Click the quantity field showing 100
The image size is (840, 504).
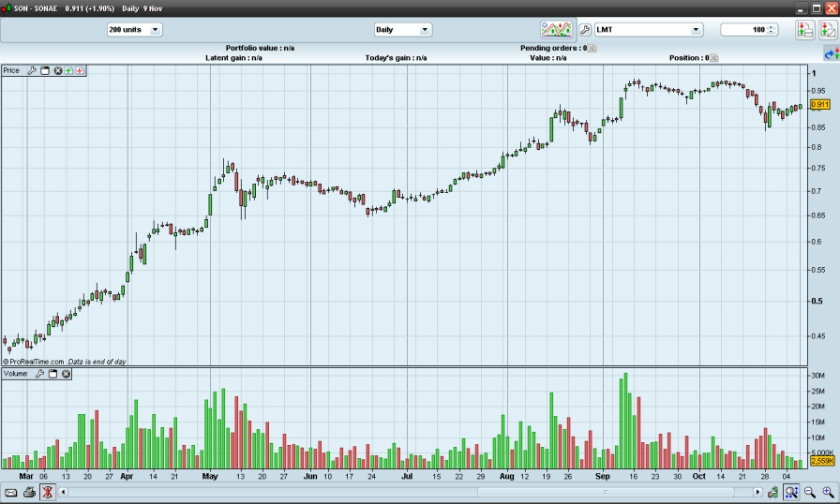(744, 30)
